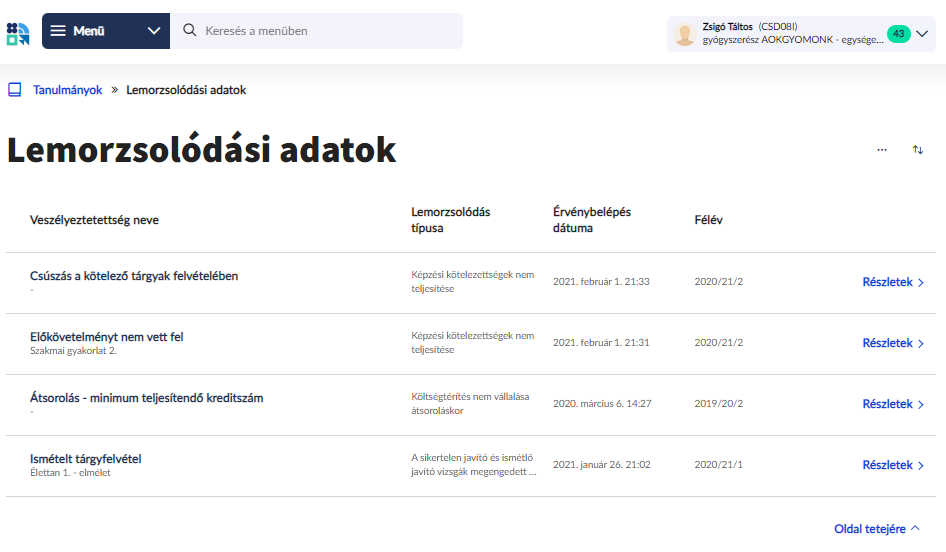Open the three-dots more options menu

882,150
